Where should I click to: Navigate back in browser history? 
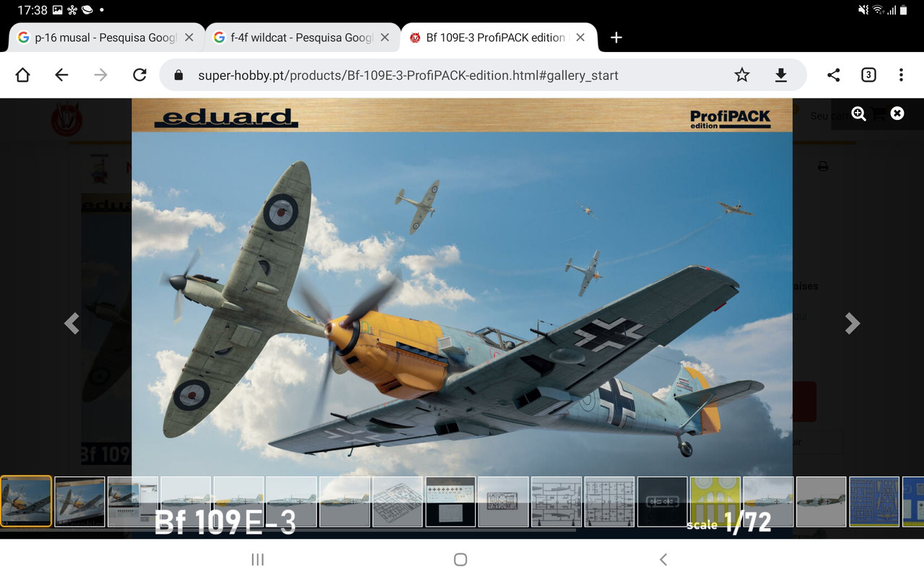coord(61,75)
